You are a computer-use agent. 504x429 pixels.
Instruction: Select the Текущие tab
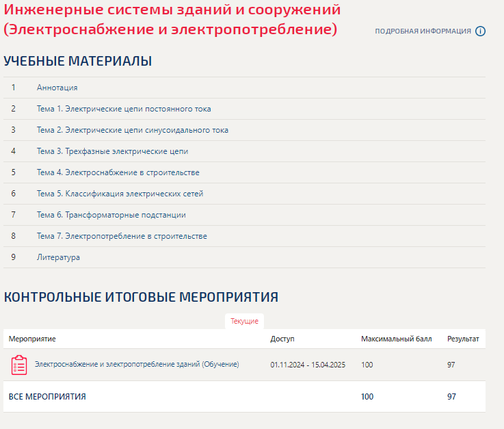click(x=244, y=321)
